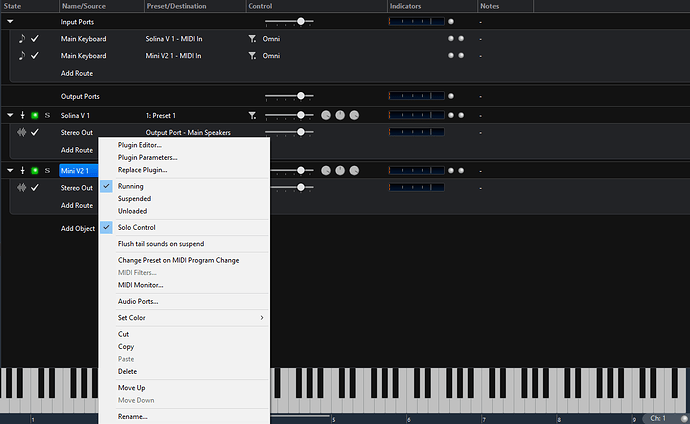
Task: Open the 1: Preset 1 selector for Solina V 1
Action: pyautogui.click(x=161, y=116)
